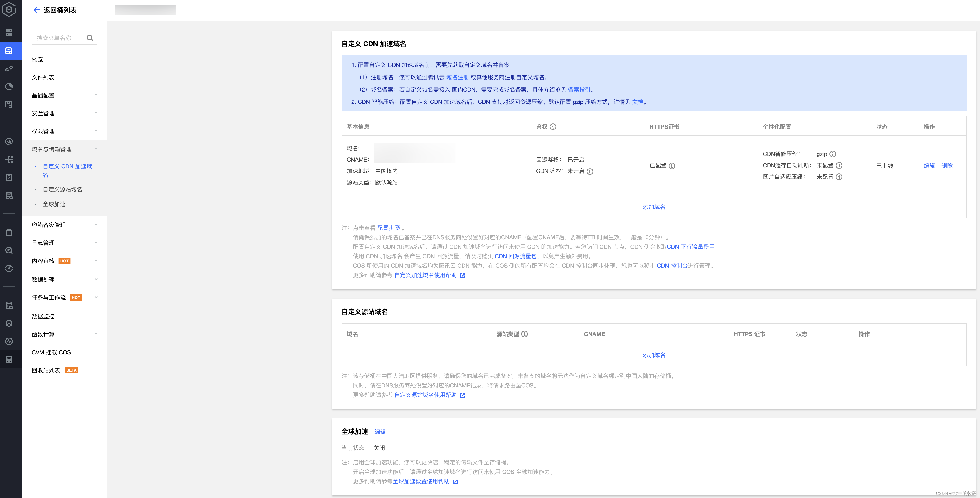This screenshot has width=980, height=498.
Task: Click 编辑 for the CDN domain row
Action: click(929, 166)
